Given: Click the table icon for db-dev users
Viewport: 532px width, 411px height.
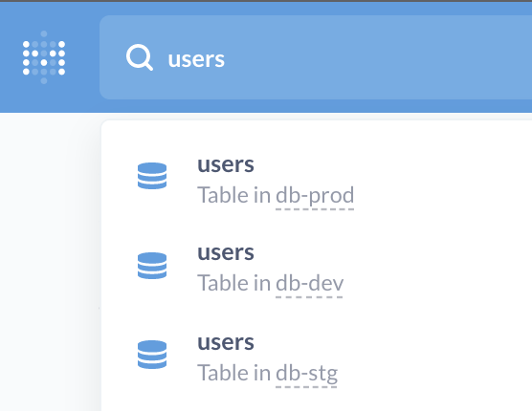Looking at the screenshot, I should pos(152,266).
